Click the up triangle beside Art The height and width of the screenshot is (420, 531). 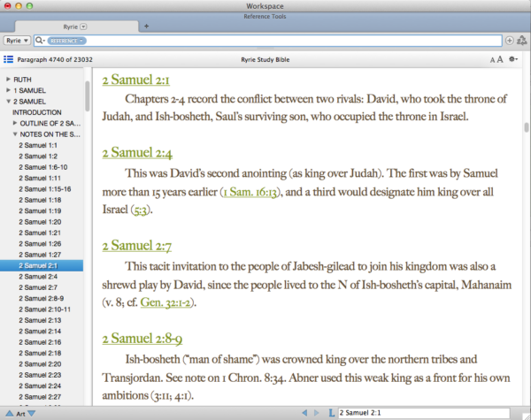coord(10,414)
